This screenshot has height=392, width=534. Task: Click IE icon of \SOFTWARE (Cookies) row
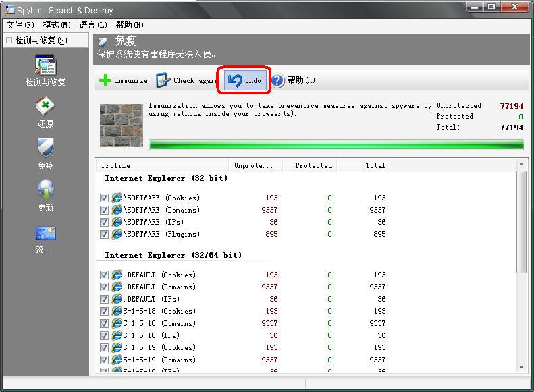pyautogui.click(x=117, y=198)
